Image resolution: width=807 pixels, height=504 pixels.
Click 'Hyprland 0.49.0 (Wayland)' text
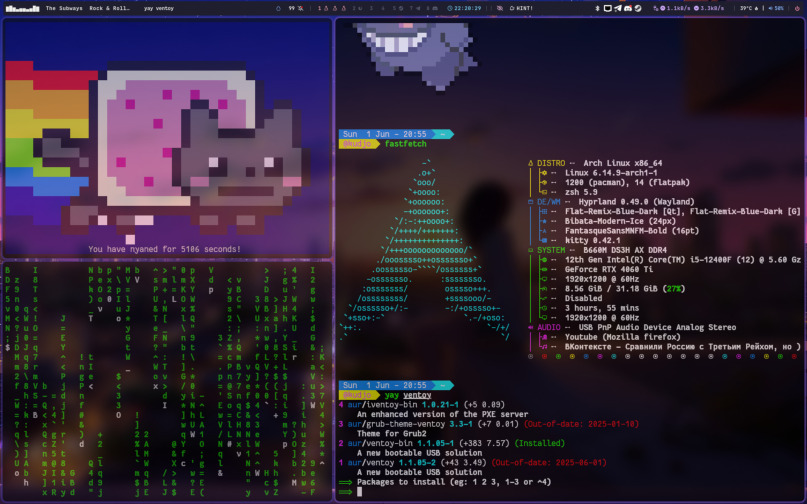click(x=637, y=202)
